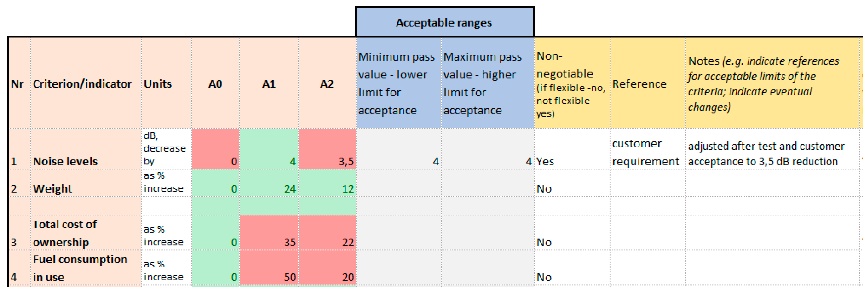Click the A1 column header
This screenshot has width=868, height=295.
[x=269, y=83]
